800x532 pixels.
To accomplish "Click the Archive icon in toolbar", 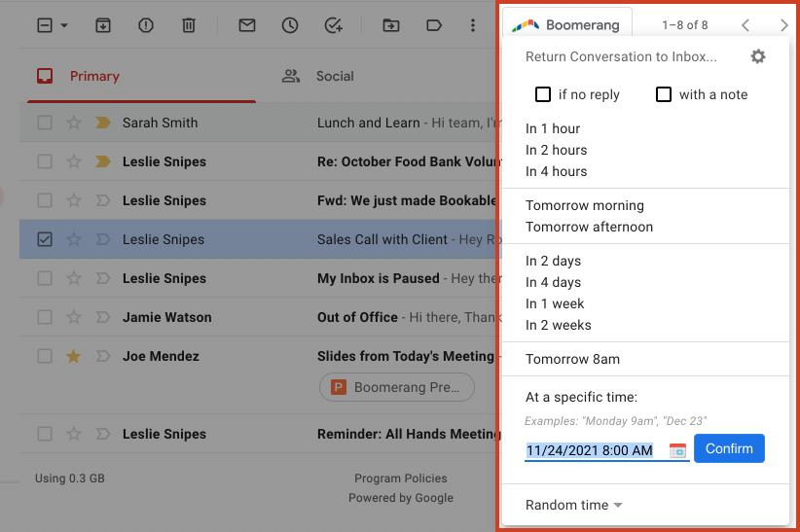I will (x=103, y=25).
